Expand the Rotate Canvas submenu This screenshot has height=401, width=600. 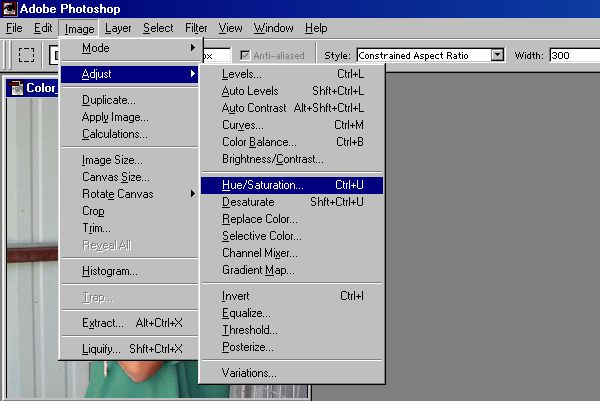pos(130,194)
